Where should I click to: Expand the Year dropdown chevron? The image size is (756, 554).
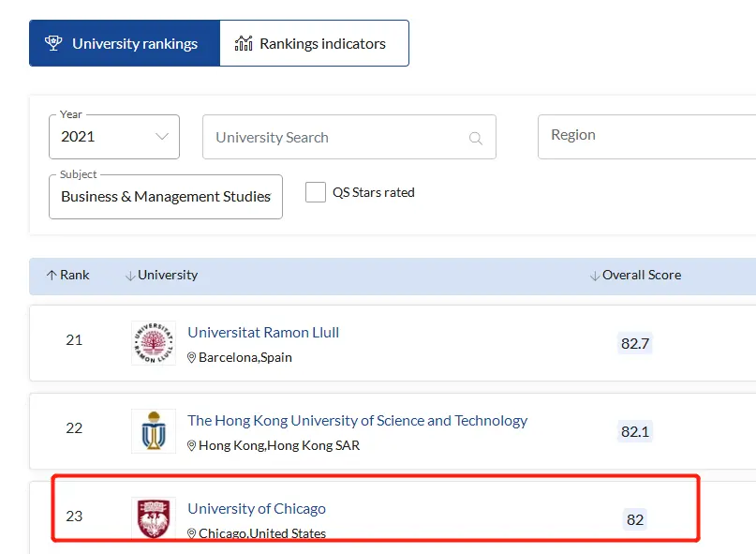click(162, 137)
